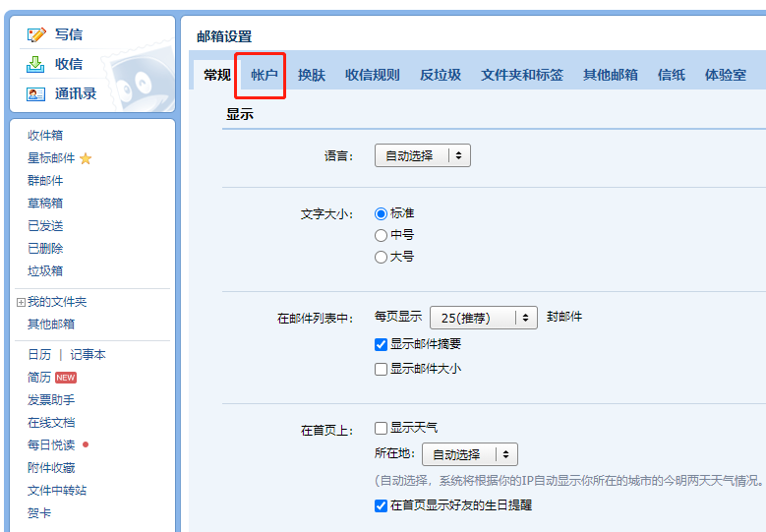Open 附件收藏 in the sidebar
Viewport: 766px width, 532px height.
point(51,468)
